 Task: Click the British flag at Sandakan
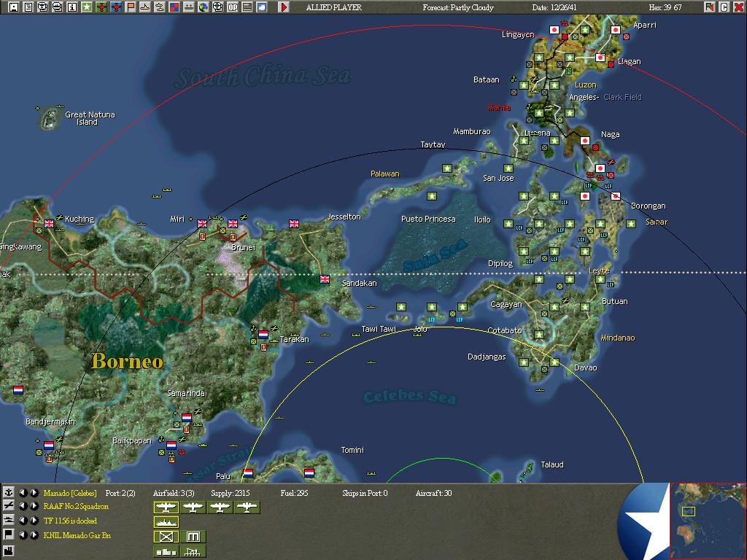coord(325,279)
